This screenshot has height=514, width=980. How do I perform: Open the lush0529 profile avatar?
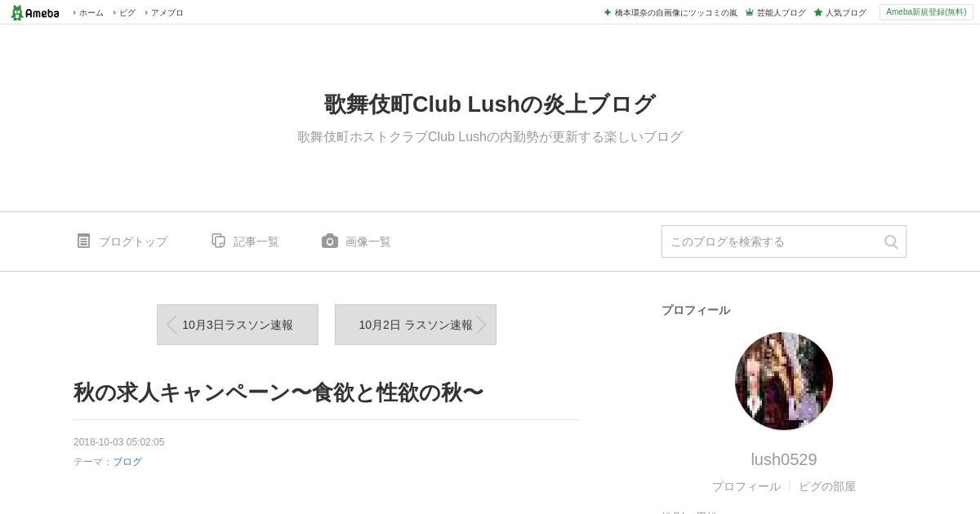click(x=784, y=381)
